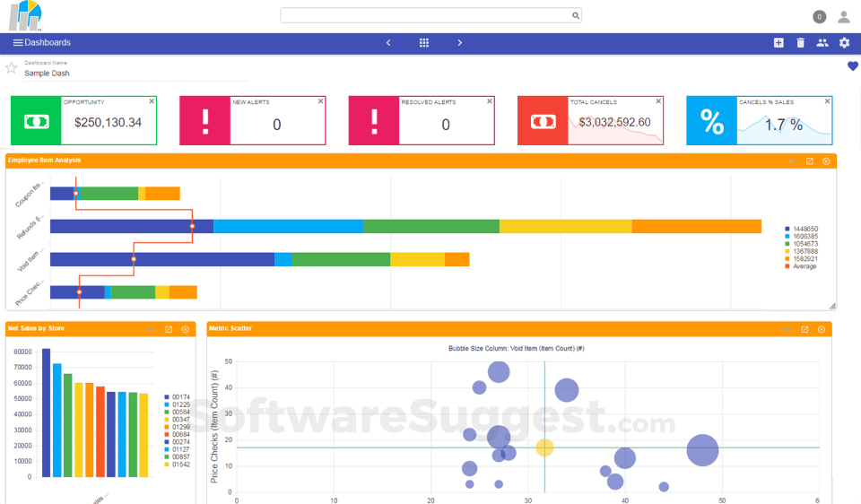Click the user profile avatar icon

[843, 17]
